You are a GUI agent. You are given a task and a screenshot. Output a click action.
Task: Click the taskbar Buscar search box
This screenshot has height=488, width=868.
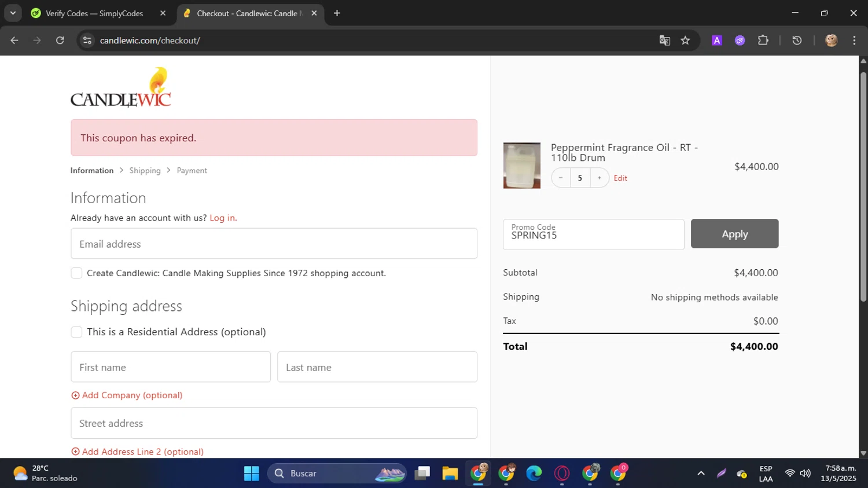pos(337,474)
